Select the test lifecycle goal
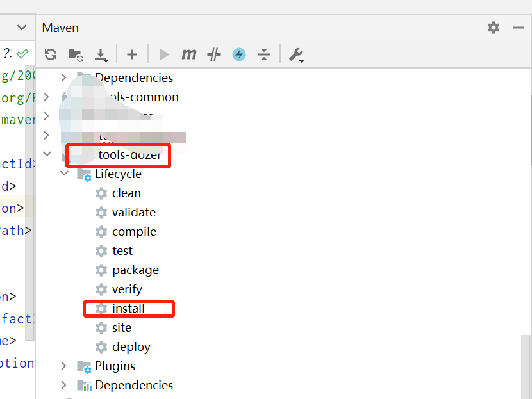The height and width of the screenshot is (399, 532). point(122,251)
